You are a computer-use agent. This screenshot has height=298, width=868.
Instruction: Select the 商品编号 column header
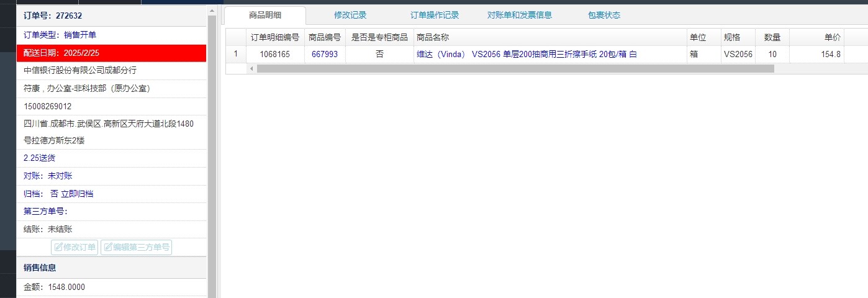(x=325, y=37)
